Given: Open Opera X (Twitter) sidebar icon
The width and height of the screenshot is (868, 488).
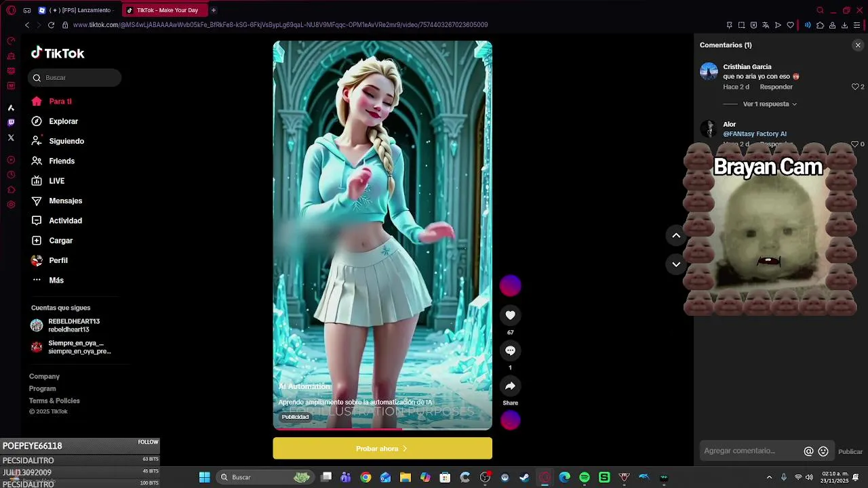Looking at the screenshot, I should point(11,138).
